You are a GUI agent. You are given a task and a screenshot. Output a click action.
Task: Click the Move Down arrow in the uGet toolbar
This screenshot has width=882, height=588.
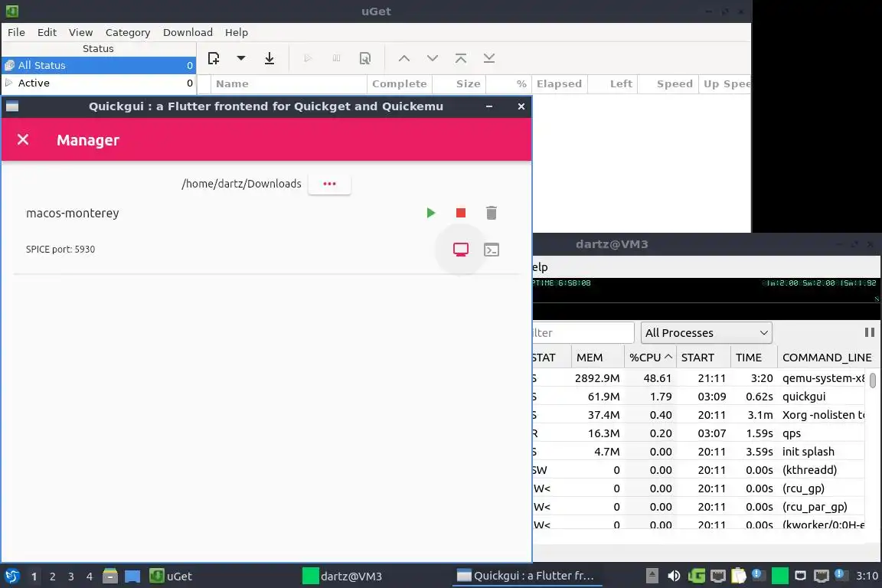432,58
